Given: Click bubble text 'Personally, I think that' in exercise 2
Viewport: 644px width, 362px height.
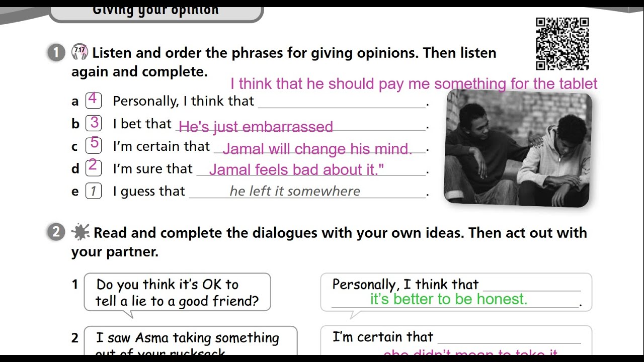Looking at the screenshot, I should [406, 285].
